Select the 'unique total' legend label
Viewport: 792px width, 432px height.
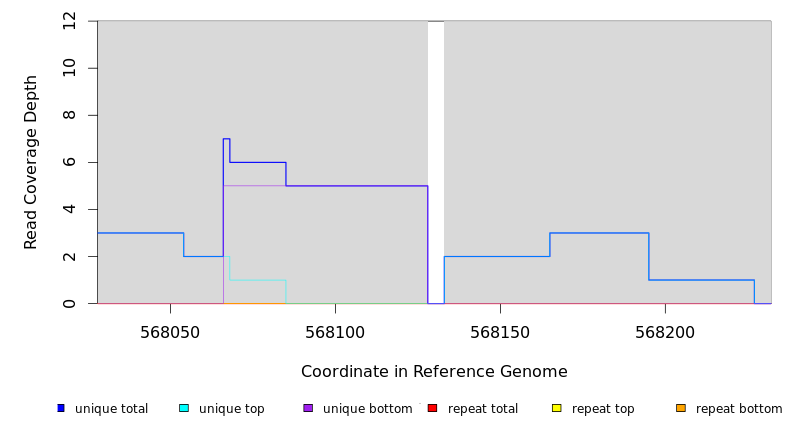tap(111, 409)
